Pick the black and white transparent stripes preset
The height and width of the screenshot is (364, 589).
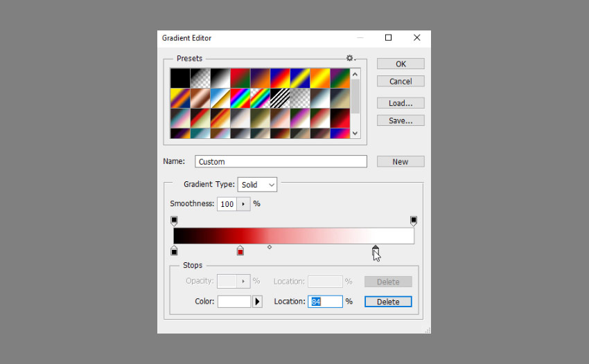[280, 98]
